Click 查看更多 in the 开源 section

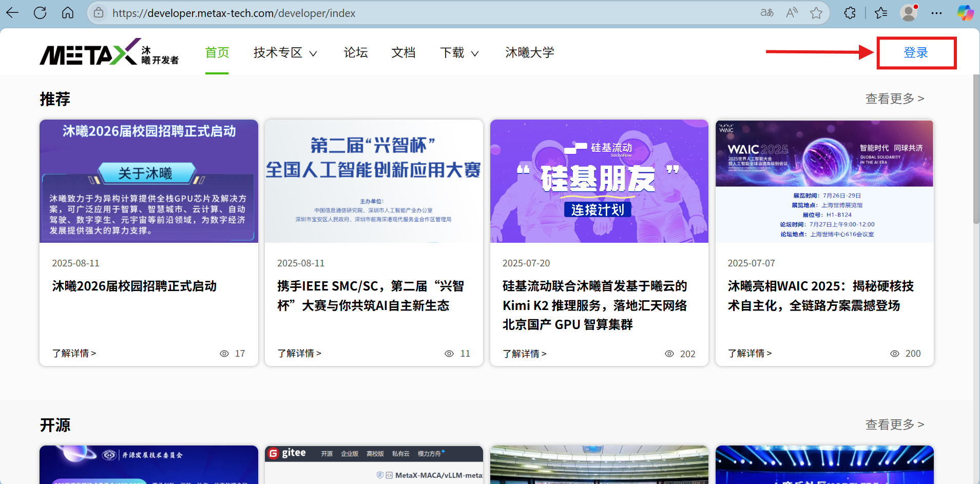[x=895, y=424]
